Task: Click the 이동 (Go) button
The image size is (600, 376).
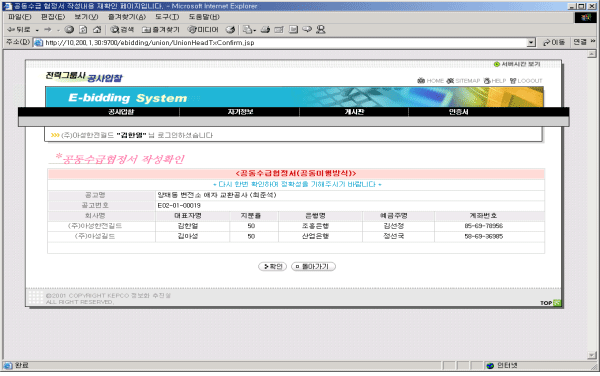Action: click(554, 42)
